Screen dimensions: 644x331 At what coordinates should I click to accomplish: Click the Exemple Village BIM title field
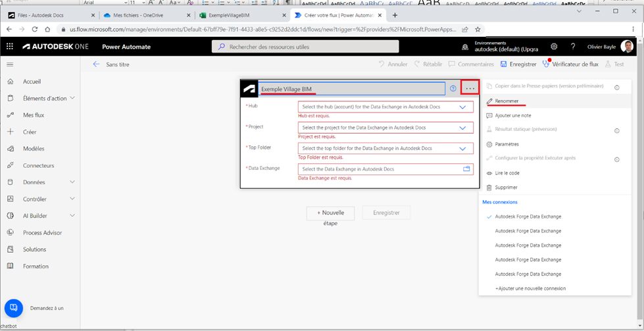pyautogui.click(x=351, y=89)
